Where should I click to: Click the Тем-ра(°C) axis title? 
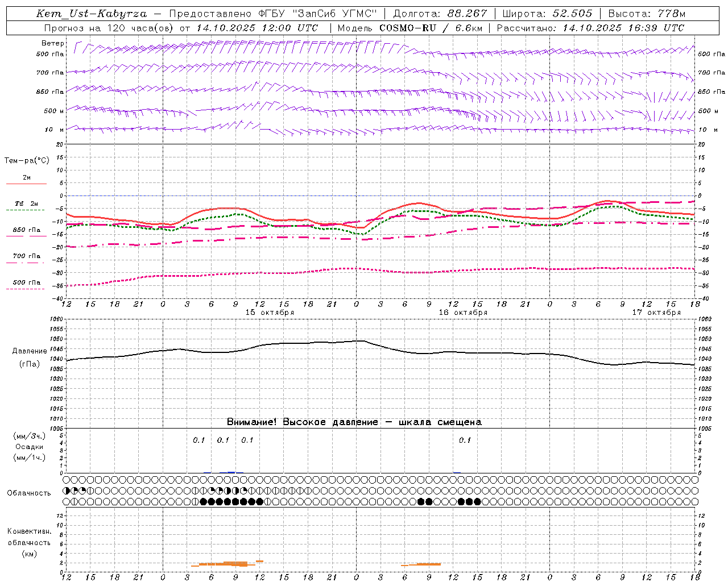pyautogui.click(x=27, y=161)
